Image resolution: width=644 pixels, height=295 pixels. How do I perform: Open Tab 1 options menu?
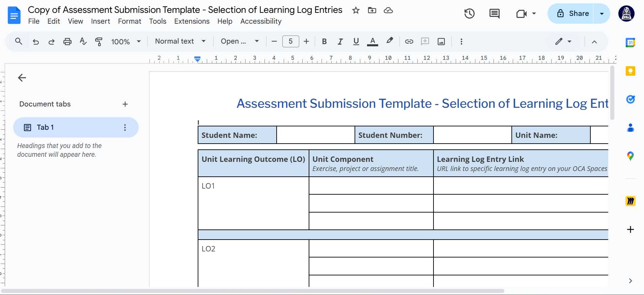tap(125, 127)
